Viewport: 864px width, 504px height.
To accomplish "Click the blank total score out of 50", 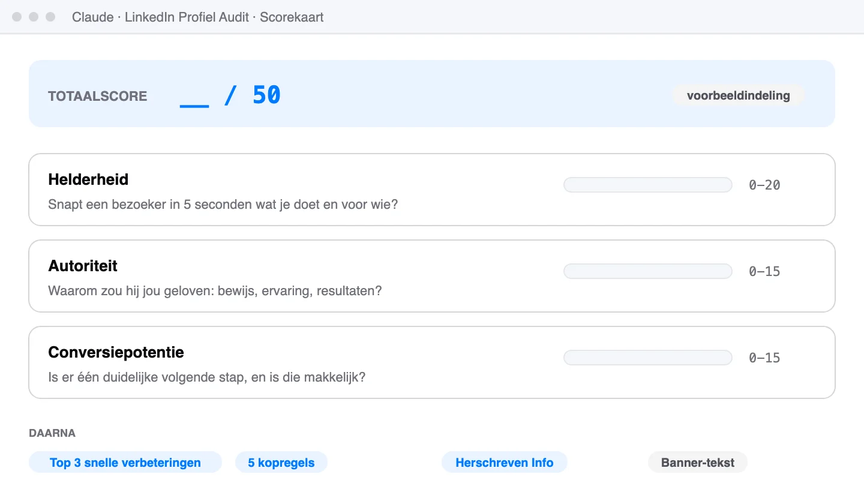I will click(x=230, y=95).
